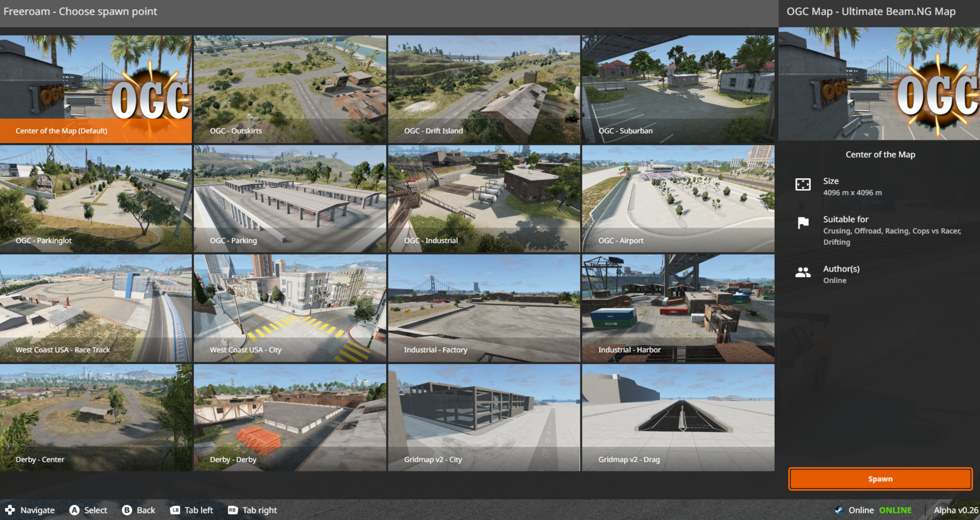The image size is (980, 520).
Task: Pick the OGC - Airport spawn point
Action: point(678,199)
